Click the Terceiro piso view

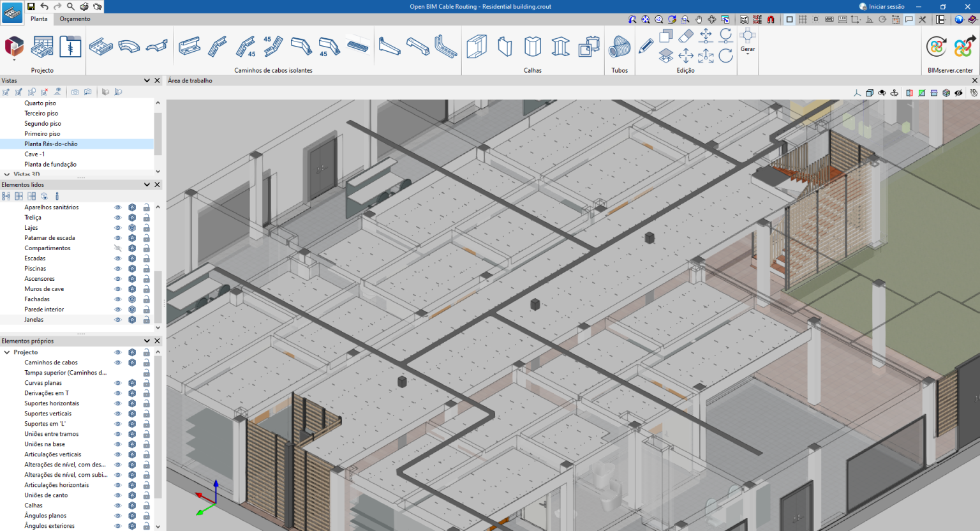[x=41, y=114]
